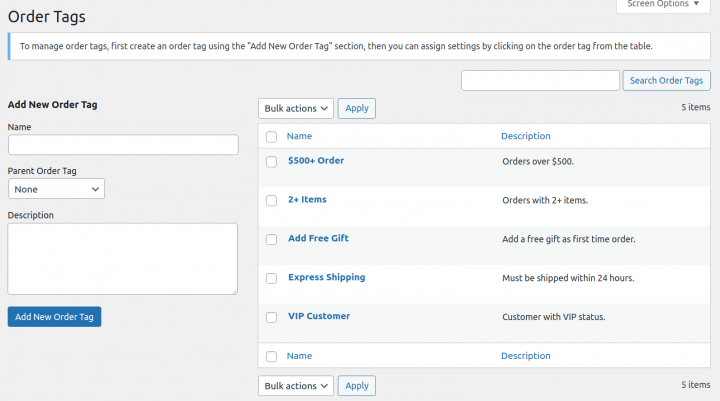Open the Parent Order Tag dropdown
Screen dimensions: 720x401
click(56, 189)
